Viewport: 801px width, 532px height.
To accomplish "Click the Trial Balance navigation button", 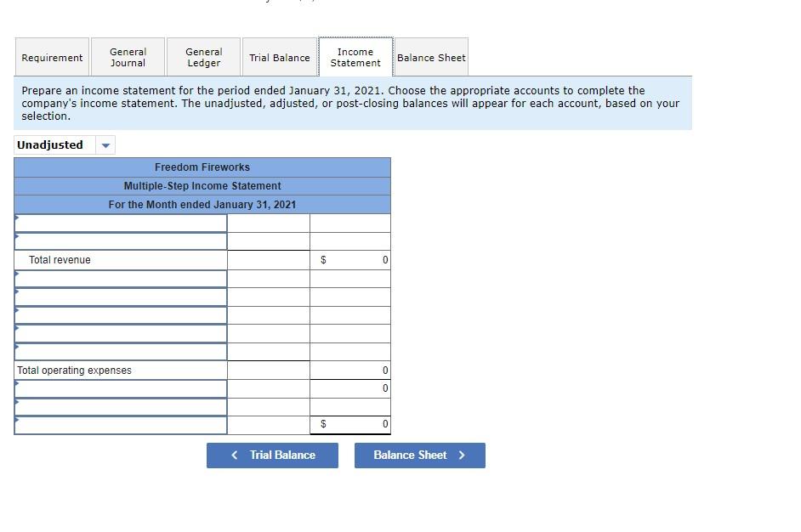I will [x=272, y=455].
